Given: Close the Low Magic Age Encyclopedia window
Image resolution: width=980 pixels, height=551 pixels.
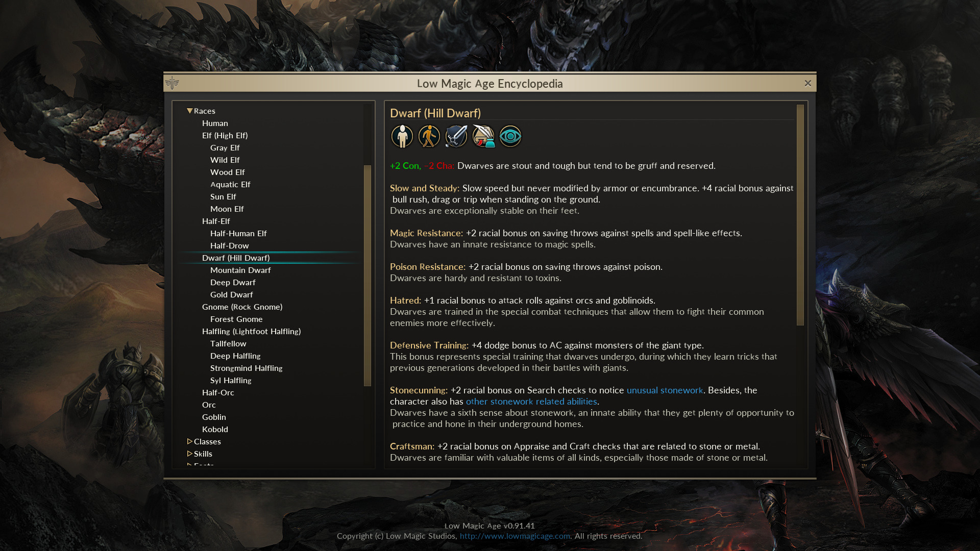Looking at the screenshot, I should [x=807, y=83].
